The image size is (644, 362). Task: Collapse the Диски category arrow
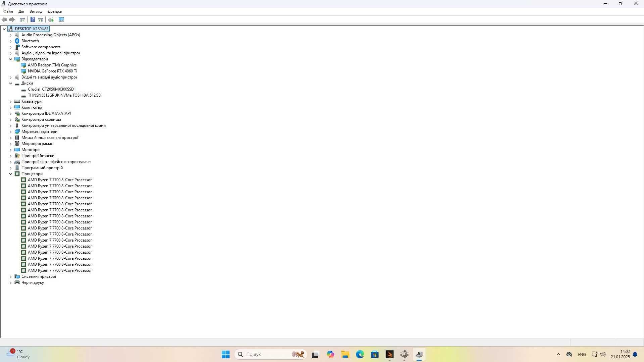tap(10, 83)
